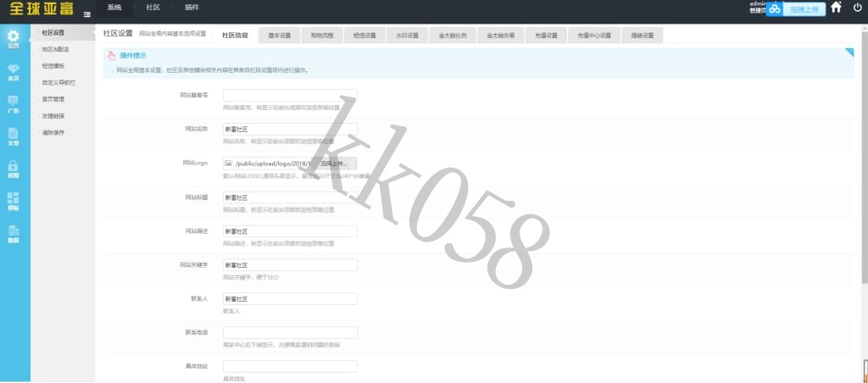
Task: Open the 模板 grid section in sidebar
Action: pyautogui.click(x=14, y=202)
